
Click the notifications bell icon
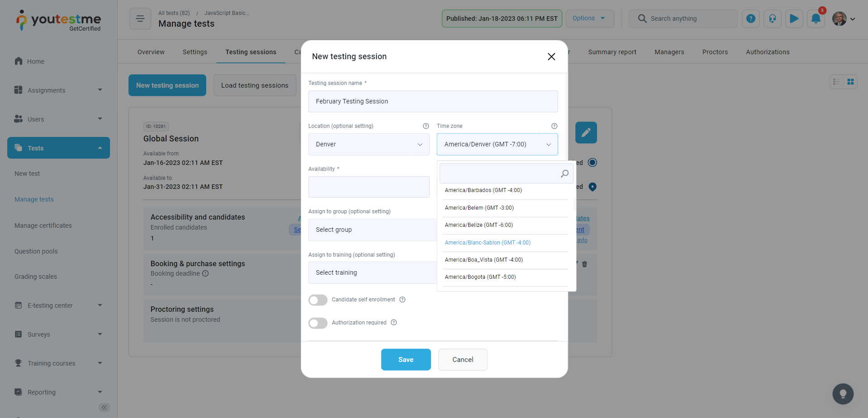816,19
